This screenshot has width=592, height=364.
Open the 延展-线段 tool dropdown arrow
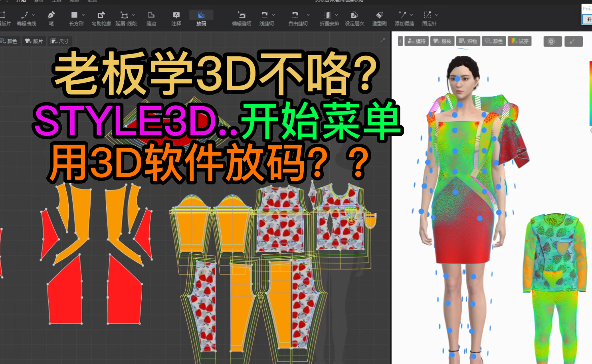[133, 15]
